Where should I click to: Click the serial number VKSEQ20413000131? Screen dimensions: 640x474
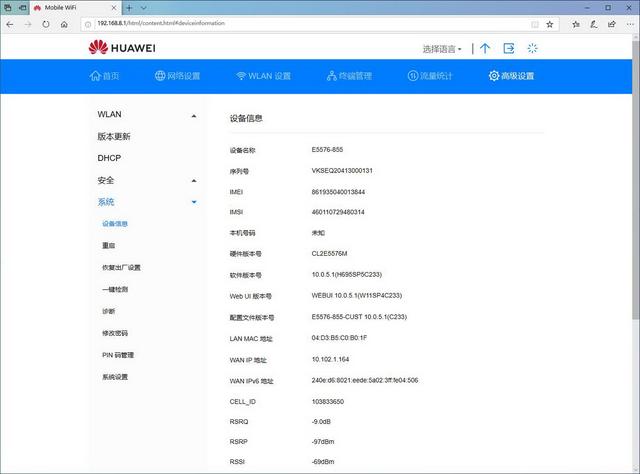[342, 171]
